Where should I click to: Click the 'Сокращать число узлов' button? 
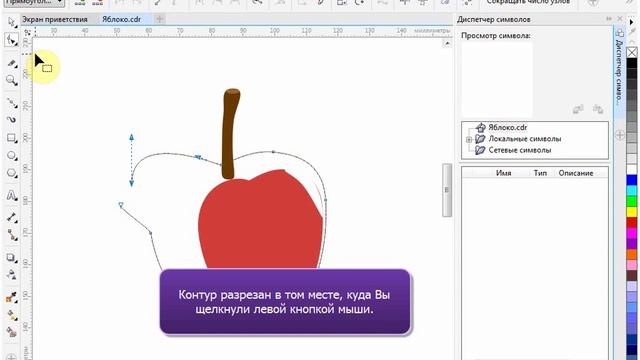528,2
